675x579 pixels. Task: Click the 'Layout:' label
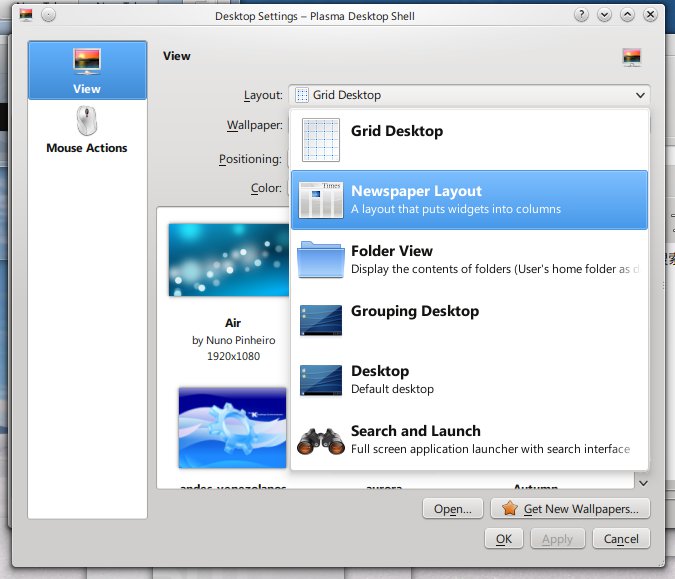click(263, 95)
